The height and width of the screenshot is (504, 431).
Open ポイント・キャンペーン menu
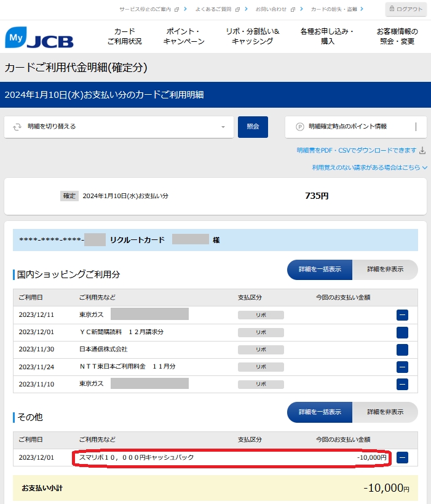[x=184, y=36]
